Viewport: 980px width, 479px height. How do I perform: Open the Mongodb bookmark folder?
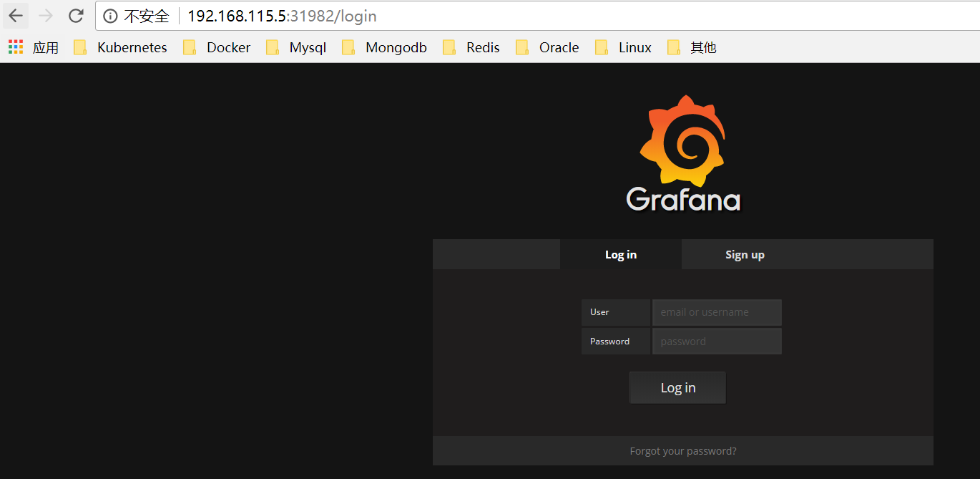point(384,47)
